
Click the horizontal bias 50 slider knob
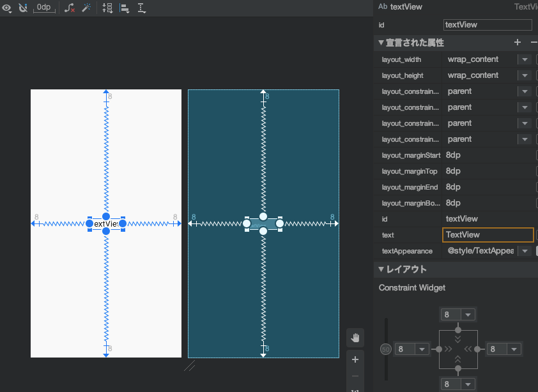(x=386, y=349)
